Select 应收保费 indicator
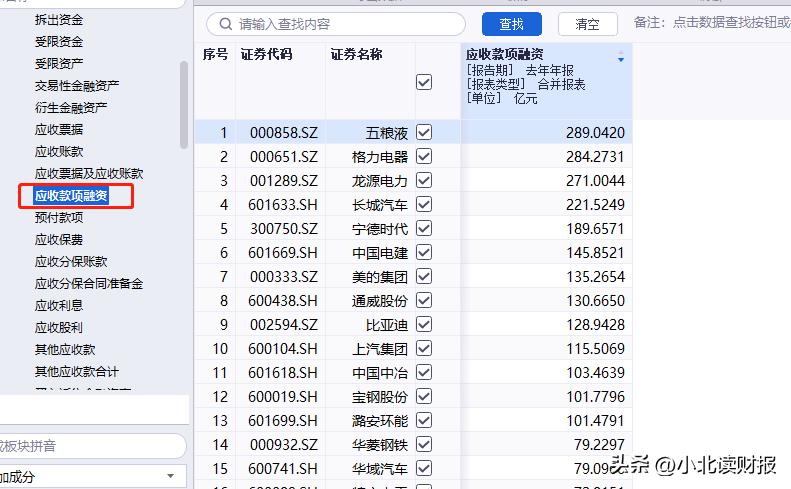Viewport: 791px width, 489px height. coord(59,240)
